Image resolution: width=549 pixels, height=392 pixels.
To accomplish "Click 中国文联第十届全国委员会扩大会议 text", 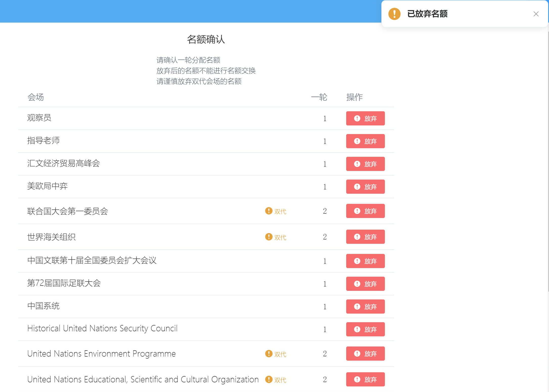I will (x=92, y=260).
